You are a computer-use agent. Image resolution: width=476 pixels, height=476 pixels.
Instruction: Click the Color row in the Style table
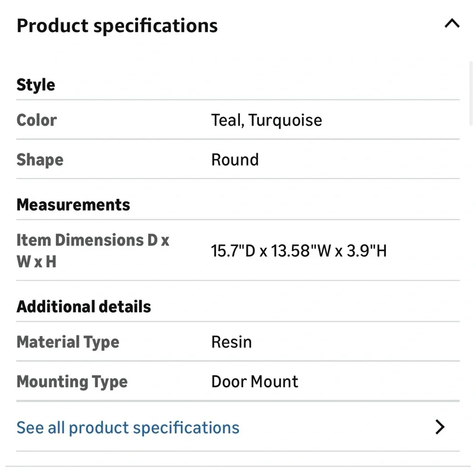(x=238, y=120)
